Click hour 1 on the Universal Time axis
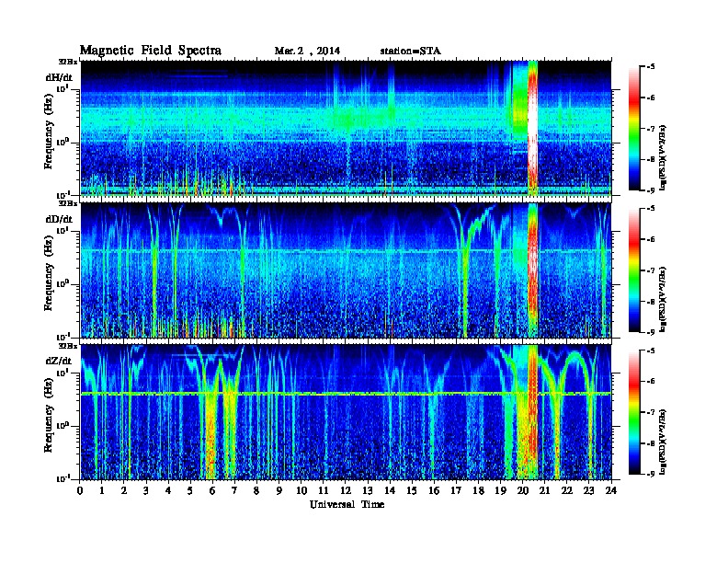The image size is (728, 563). pyautogui.click(x=102, y=491)
